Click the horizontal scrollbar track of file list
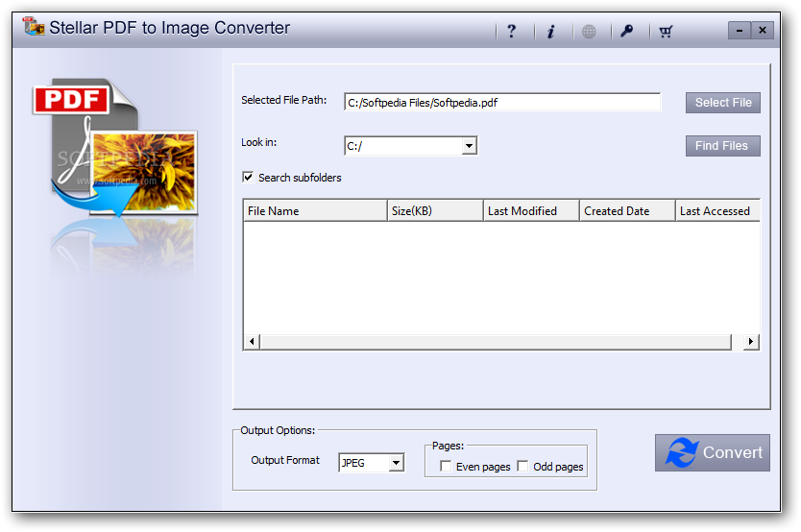This screenshot has width=801, height=532. click(x=496, y=342)
